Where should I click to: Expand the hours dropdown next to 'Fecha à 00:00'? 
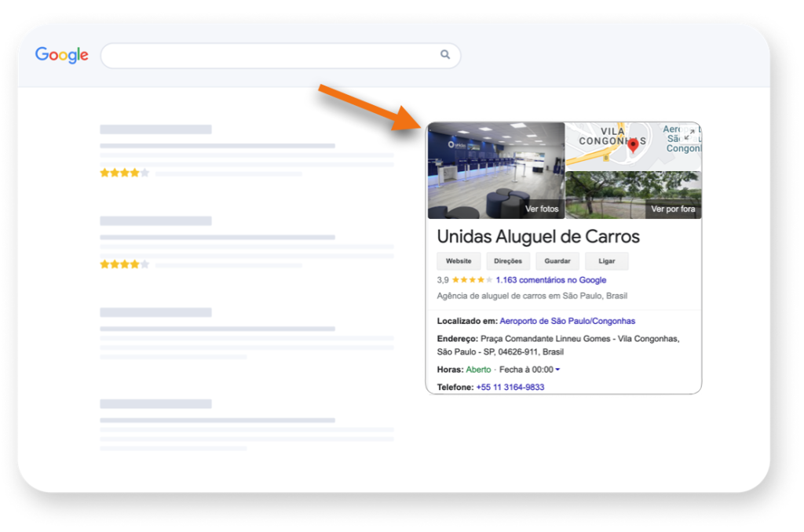pyautogui.click(x=558, y=370)
